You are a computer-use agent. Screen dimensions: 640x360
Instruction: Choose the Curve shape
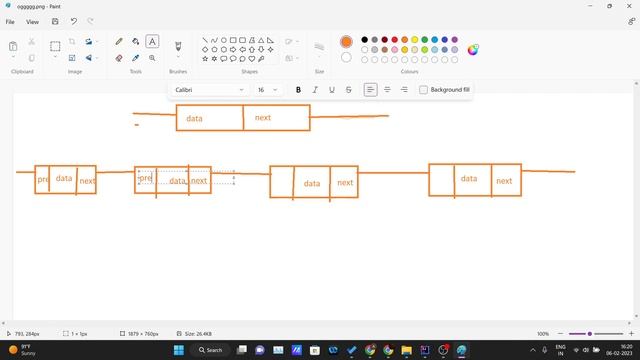tap(214, 40)
